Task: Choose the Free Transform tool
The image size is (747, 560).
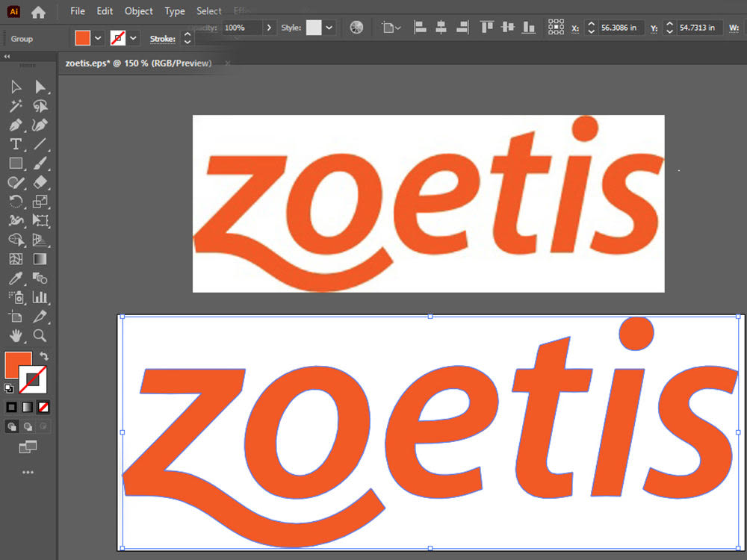Action: (x=40, y=220)
